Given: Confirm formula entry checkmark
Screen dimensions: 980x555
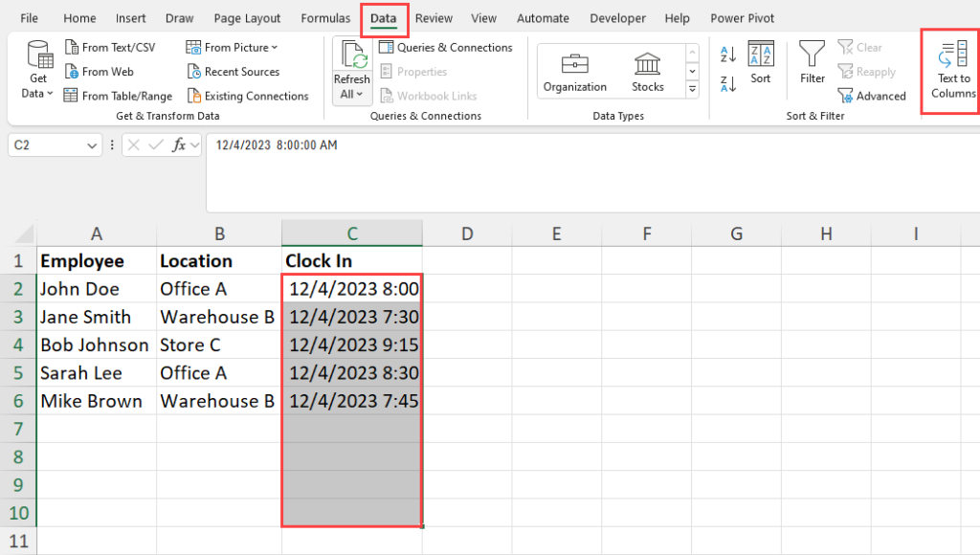Looking at the screenshot, I should [156, 145].
